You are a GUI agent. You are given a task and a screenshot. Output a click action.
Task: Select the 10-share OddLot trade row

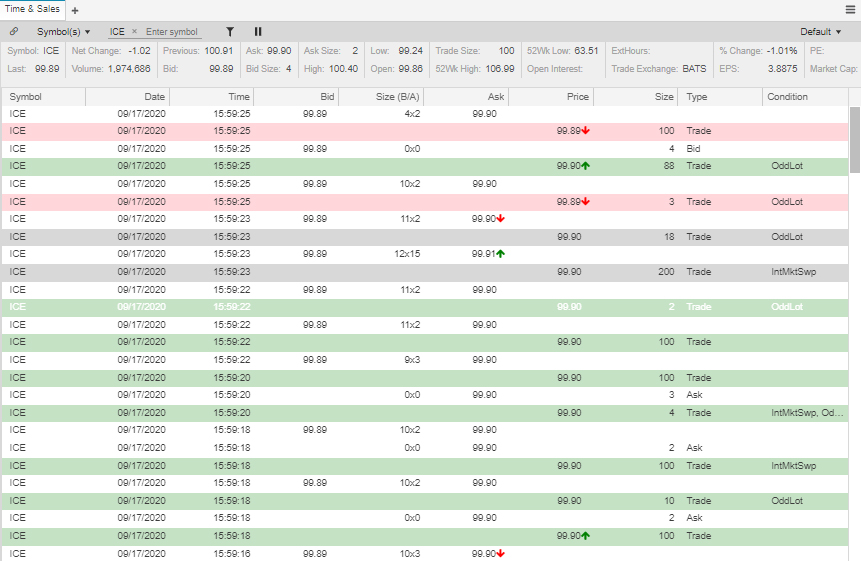425,501
